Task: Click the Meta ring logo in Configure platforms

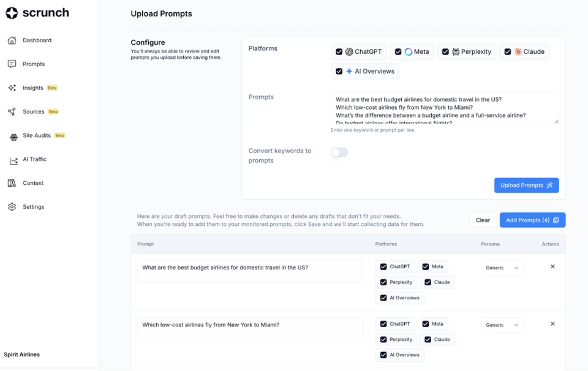Action: (409, 51)
